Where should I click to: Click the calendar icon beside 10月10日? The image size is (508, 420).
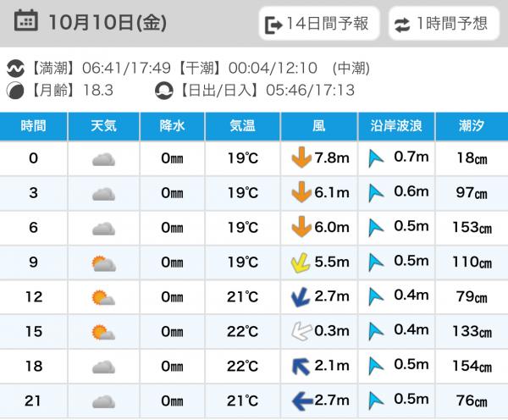point(26,22)
